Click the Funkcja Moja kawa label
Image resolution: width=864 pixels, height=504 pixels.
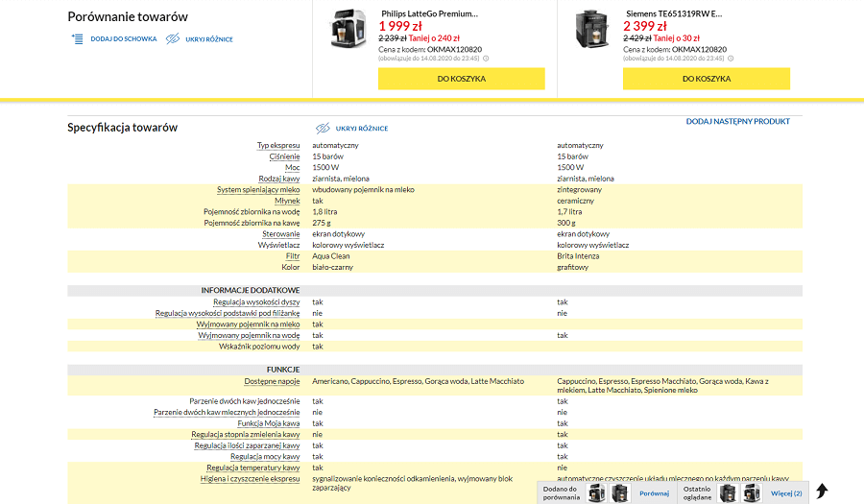click(x=269, y=423)
